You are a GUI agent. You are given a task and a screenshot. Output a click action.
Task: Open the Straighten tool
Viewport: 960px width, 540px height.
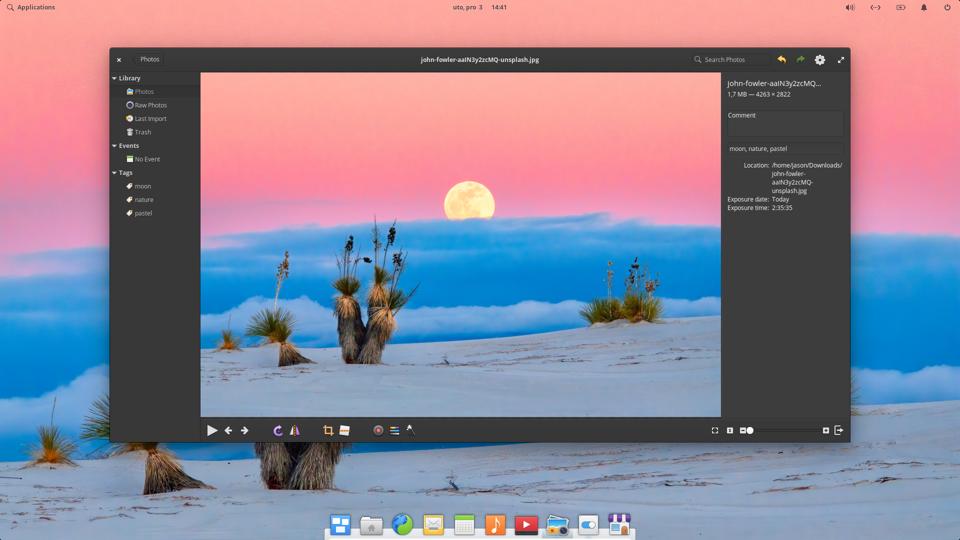[x=344, y=430]
